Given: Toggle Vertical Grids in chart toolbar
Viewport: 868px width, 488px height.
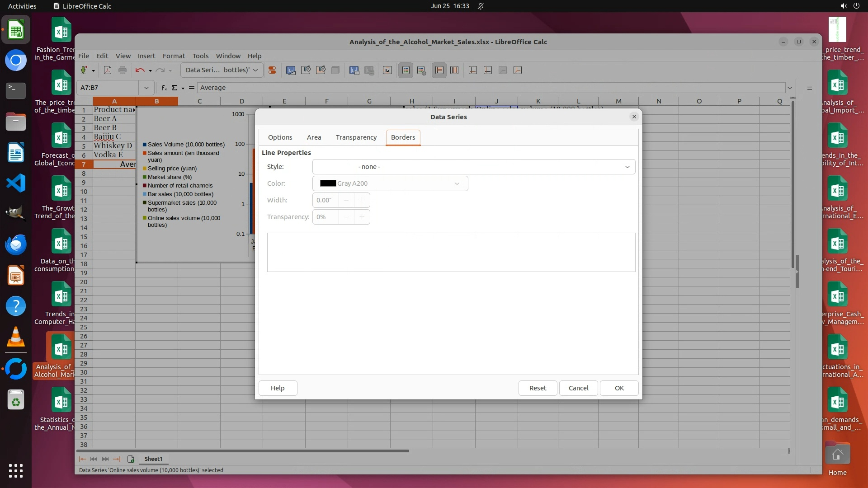Looking at the screenshot, I should tap(454, 70).
